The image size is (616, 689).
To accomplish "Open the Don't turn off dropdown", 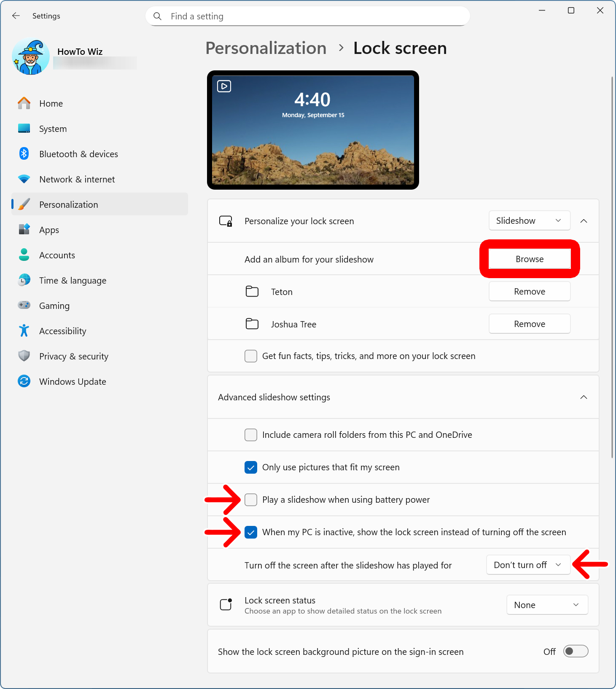I will point(528,565).
